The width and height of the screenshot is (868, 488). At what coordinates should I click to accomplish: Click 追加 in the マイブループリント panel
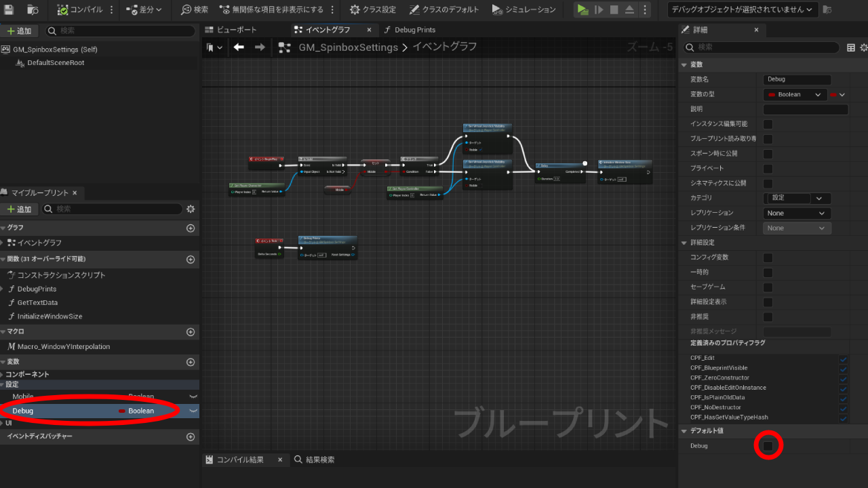coord(19,209)
